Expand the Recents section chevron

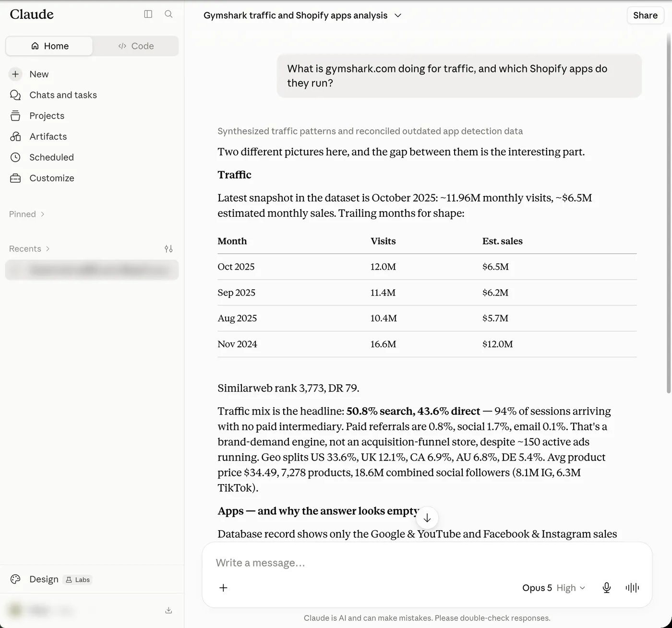[x=48, y=249]
